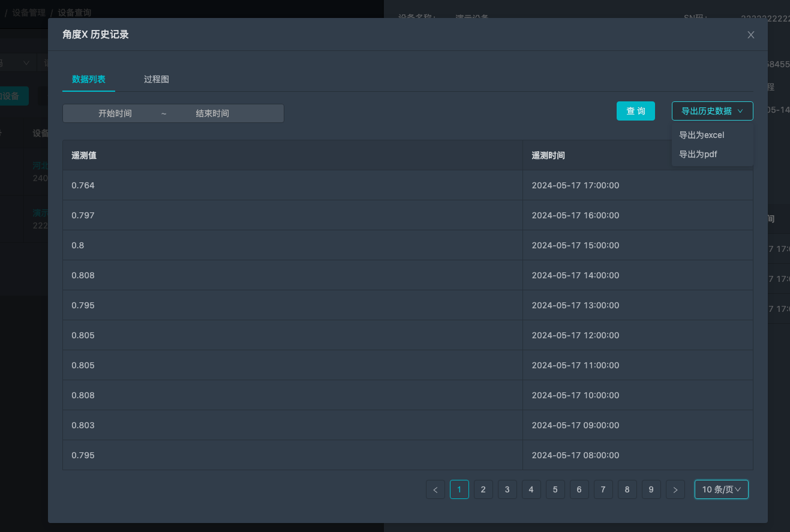Switch to the 过程图 tab
This screenshot has height=532, width=790.
tap(157, 79)
